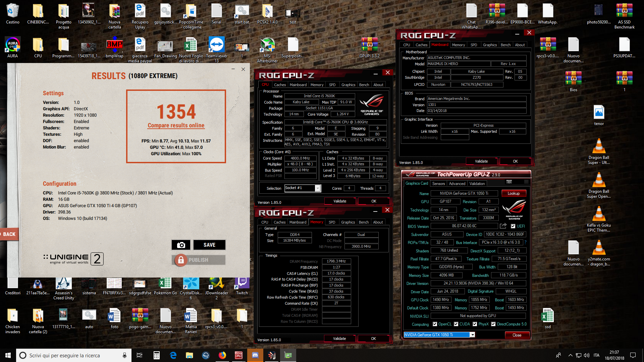Open Graphics tab in CPU-Z Mainboard window
Viewport: 644px width, 362px height.
pyautogui.click(x=490, y=45)
